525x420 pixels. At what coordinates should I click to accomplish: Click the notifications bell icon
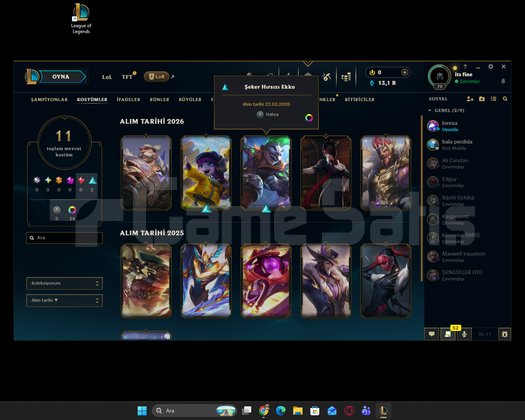pyautogui.click(x=503, y=81)
